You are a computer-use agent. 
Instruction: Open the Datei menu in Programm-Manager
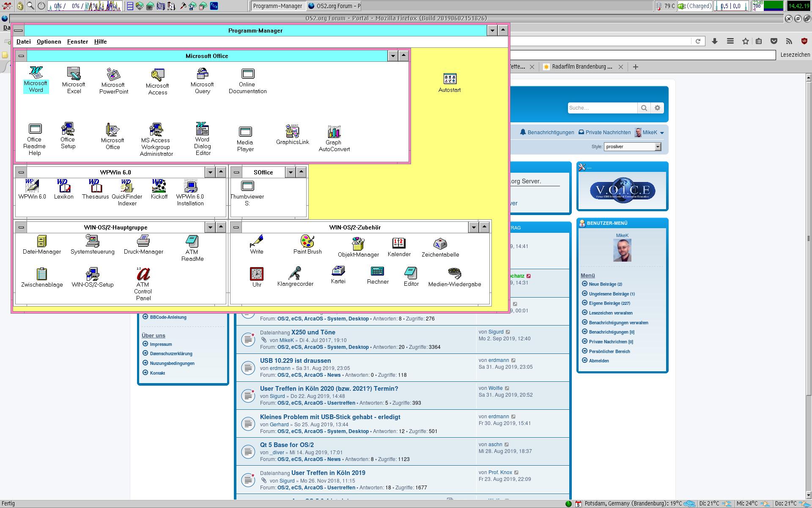click(24, 41)
